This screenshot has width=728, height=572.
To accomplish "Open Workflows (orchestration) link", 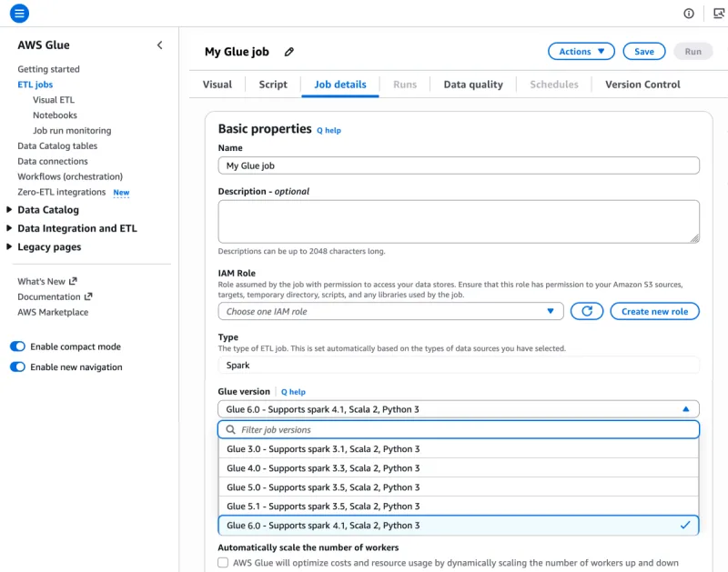I will coord(70,176).
